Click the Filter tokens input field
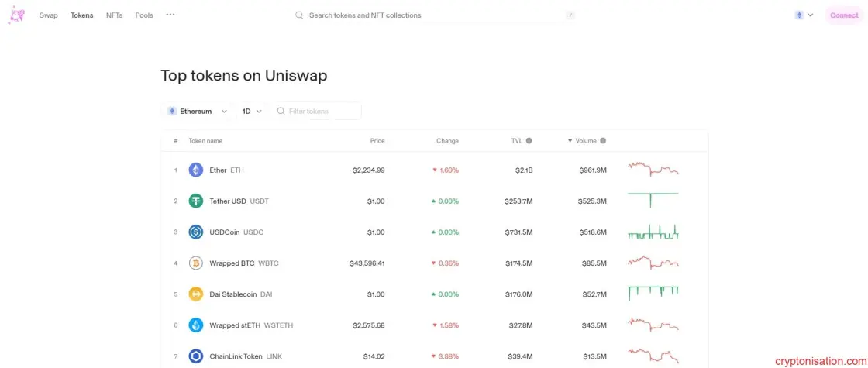The width and height of the screenshot is (868, 368). [x=318, y=112]
